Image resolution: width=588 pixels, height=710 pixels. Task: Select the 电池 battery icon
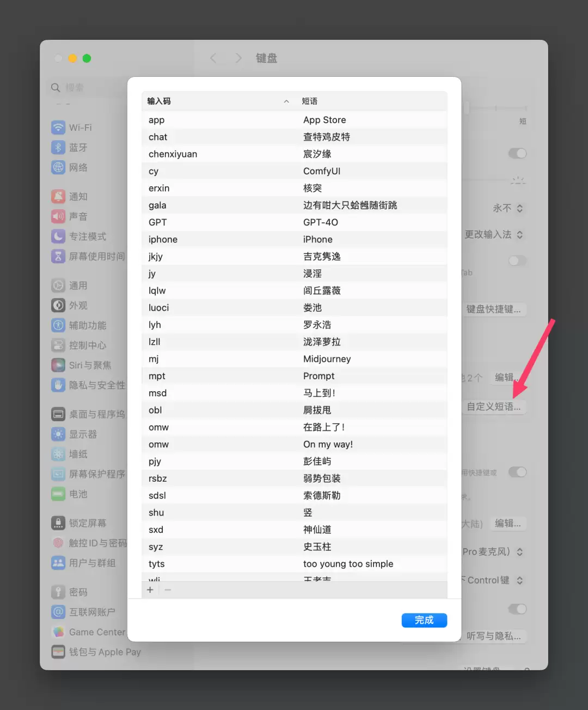[x=58, y=494]
